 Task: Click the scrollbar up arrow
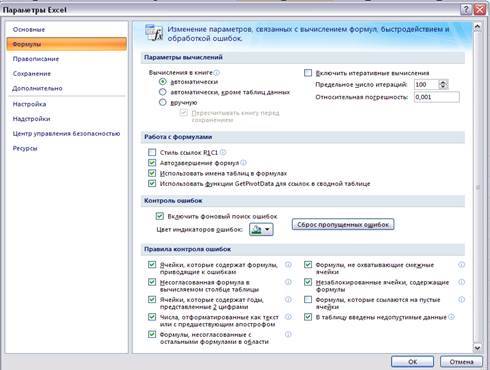tap(477, 27)
